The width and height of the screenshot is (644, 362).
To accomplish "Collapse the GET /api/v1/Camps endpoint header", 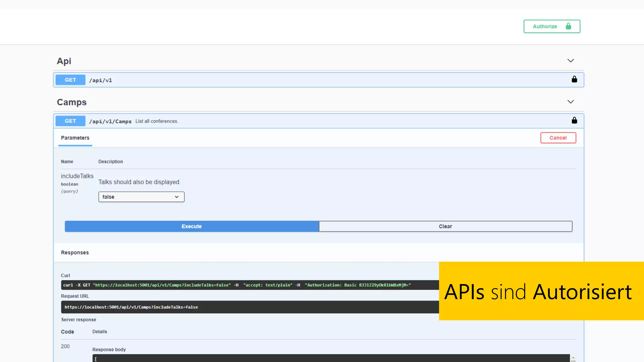I will click(x=319, y=121).
